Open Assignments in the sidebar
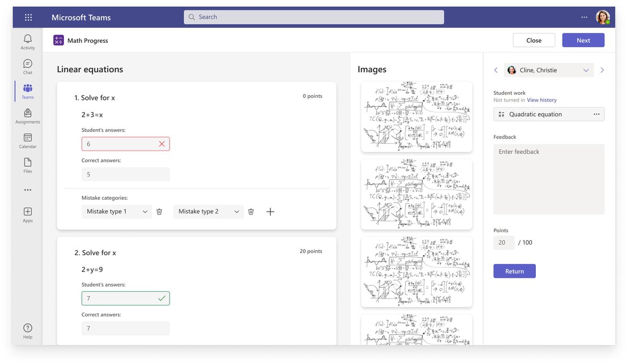This screenshot has height=364, width=628. (28, 116)
